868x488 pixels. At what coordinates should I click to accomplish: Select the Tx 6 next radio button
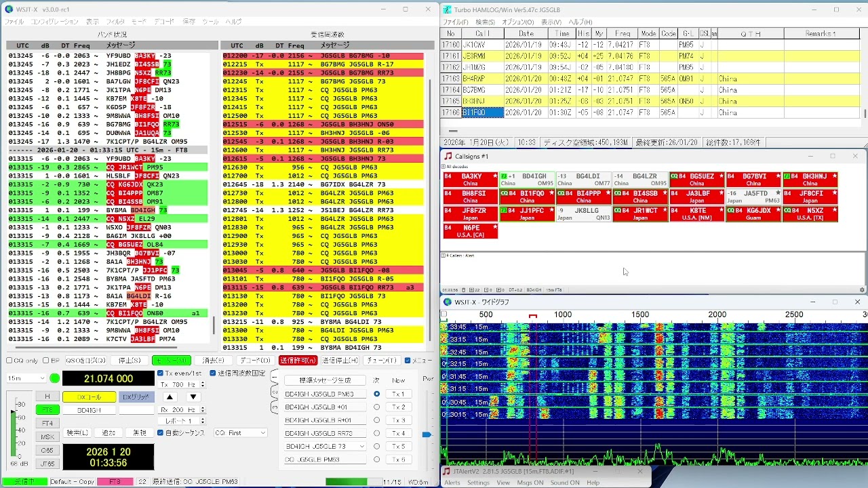(x=376, y=460)
